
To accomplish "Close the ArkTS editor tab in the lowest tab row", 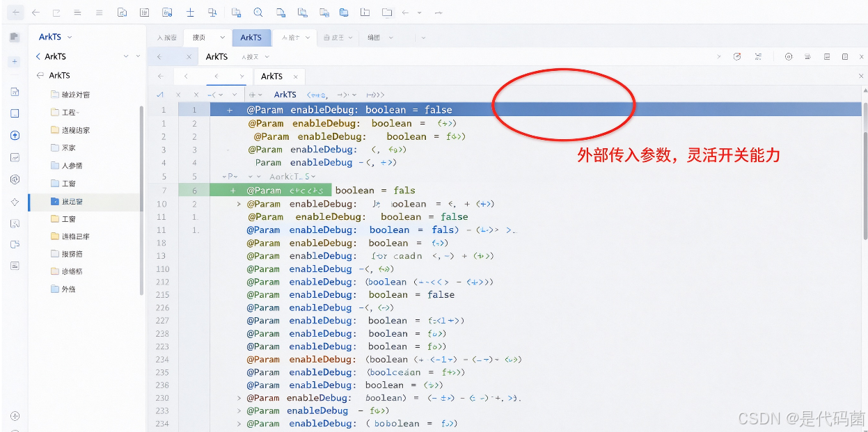I will click(296, 77).
